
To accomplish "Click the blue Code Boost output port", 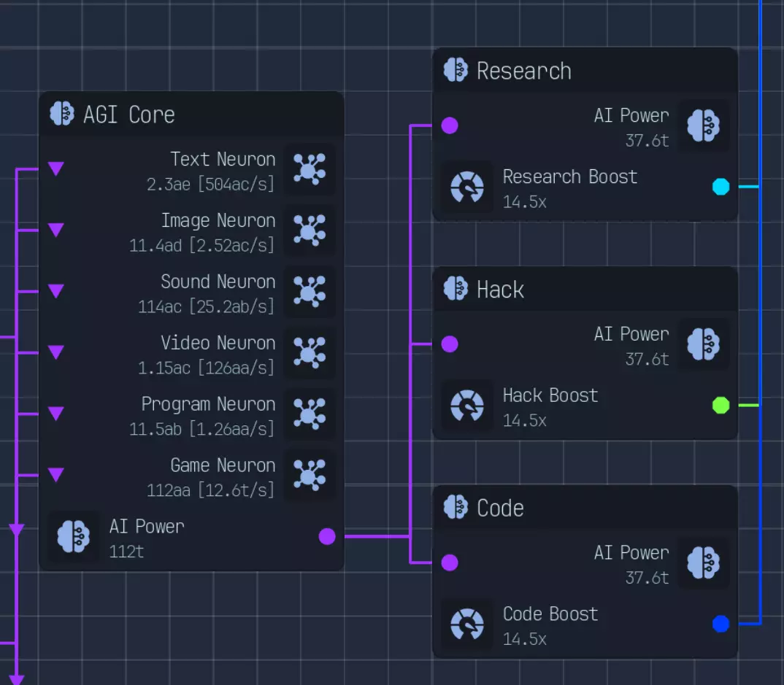I will click(720, 624).
